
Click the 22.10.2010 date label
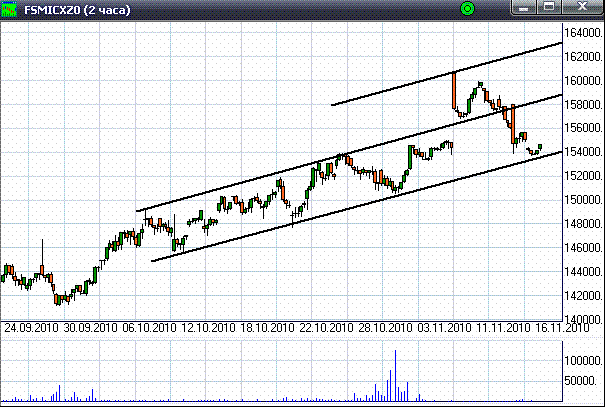click(326, 328)
